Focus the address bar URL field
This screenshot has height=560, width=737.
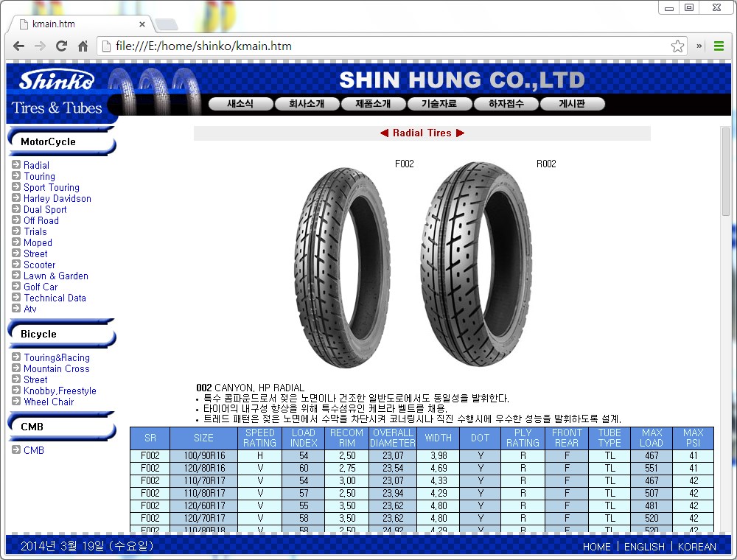click(x=383, y=46)
